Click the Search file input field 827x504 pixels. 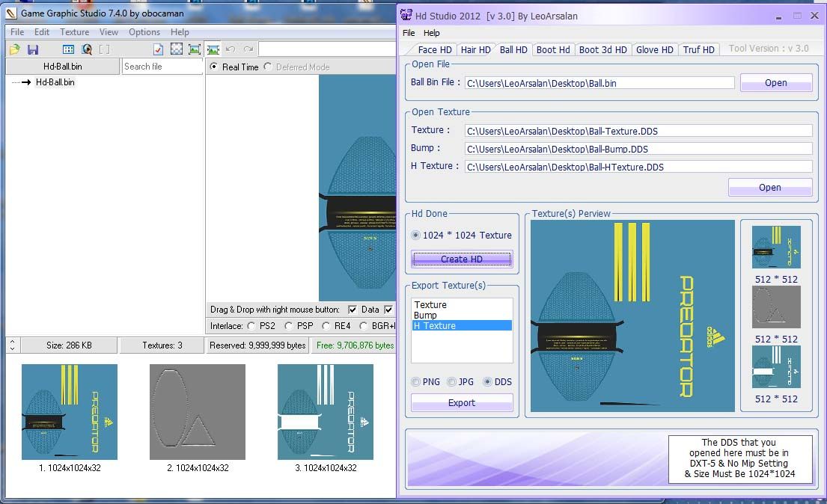click(x=162, y=67)
